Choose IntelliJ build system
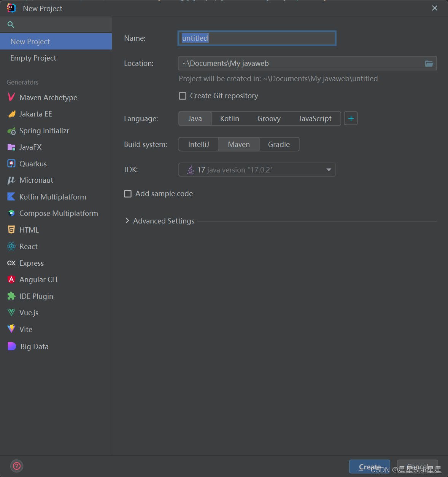This screenshot has height=477, width=448. (x=199, y=144)
